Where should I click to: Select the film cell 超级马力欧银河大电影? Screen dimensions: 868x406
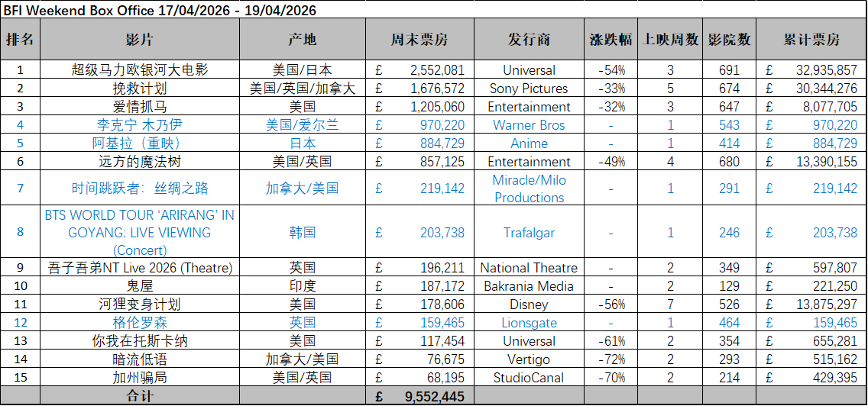tap(140, 70)
